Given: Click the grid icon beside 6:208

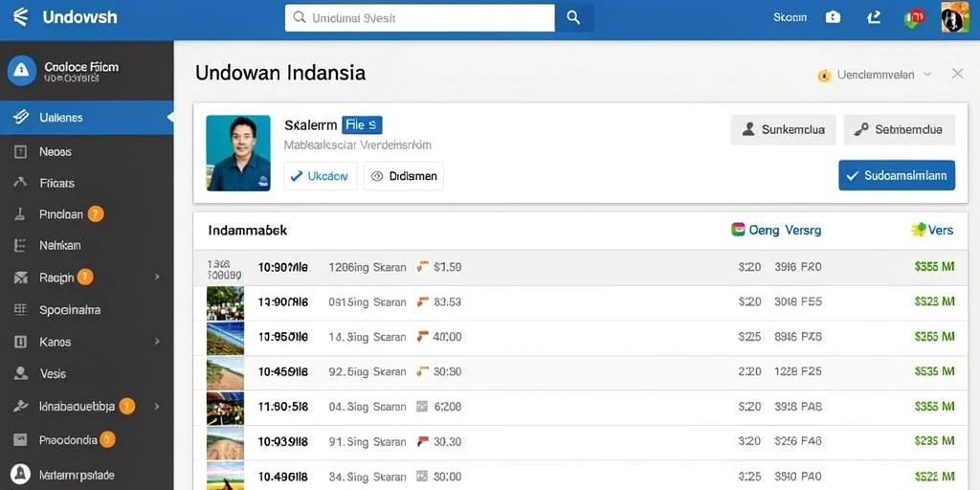Looking at the screenshot, I should [422, 406].
